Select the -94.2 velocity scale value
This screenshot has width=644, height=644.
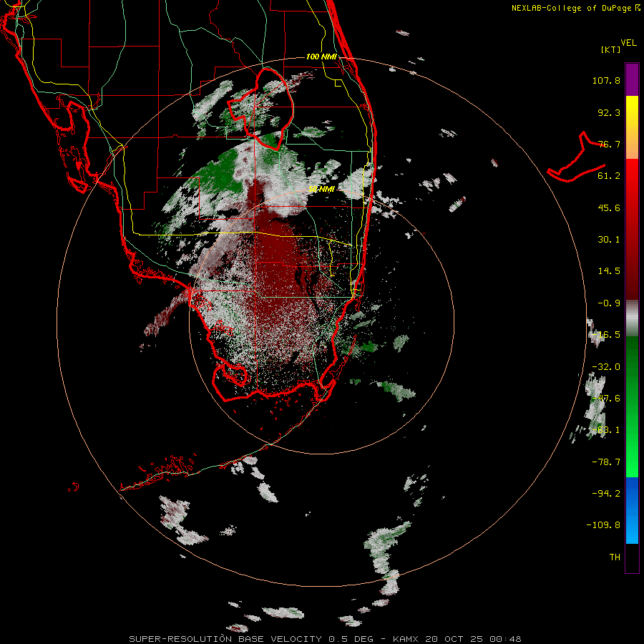pyautogui.click(x=606, y=493)
